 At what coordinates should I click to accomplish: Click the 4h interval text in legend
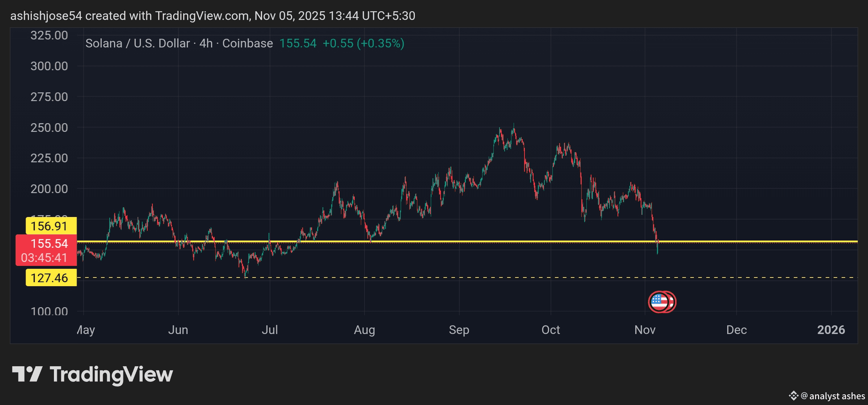[206, 43]
